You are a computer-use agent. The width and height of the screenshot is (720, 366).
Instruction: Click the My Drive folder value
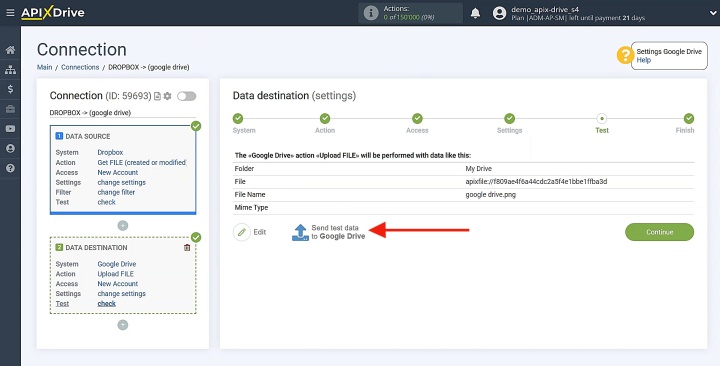(478, 169)
